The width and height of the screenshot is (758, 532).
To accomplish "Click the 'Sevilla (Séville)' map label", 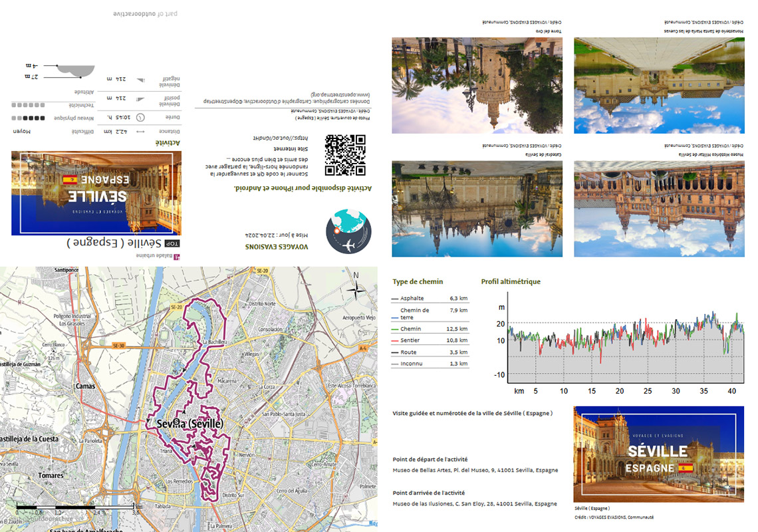I will pyautogui.click(x=190, y=424).
